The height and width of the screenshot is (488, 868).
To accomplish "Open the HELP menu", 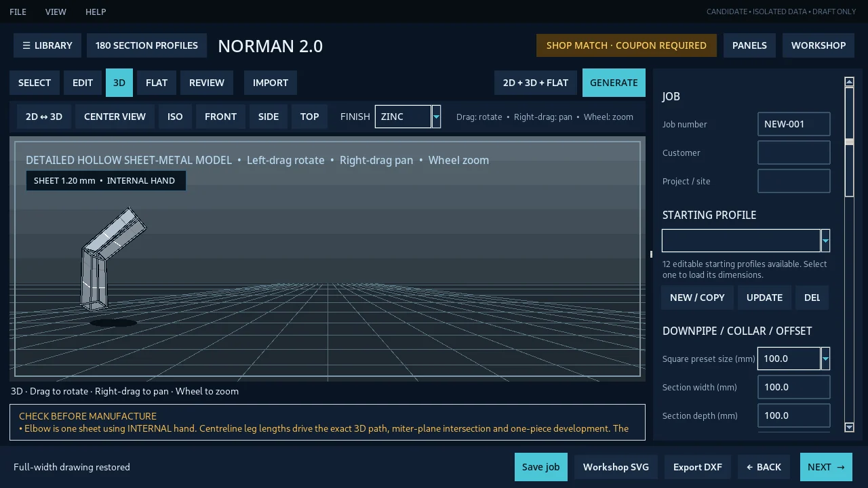I will (x=96, y=12).
